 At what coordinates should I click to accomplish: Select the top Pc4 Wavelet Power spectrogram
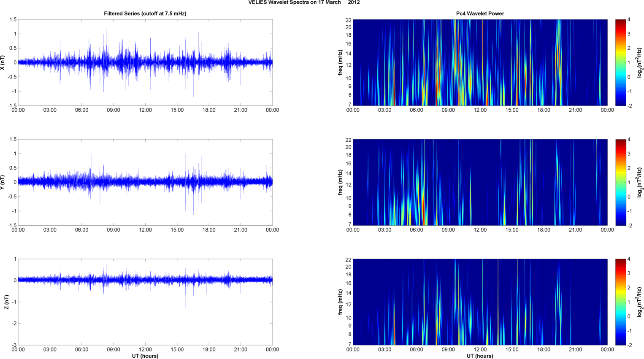[x=480, y=62]
